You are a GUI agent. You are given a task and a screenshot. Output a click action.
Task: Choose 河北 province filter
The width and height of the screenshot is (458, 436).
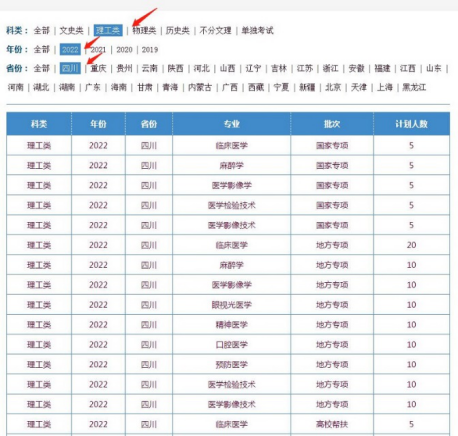coord(202,69)
